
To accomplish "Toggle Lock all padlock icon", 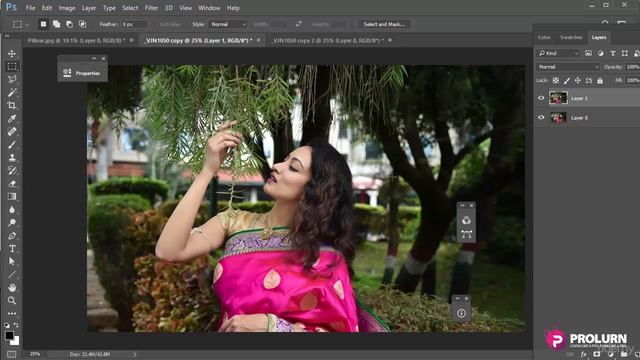I will (x=600, y=80).
